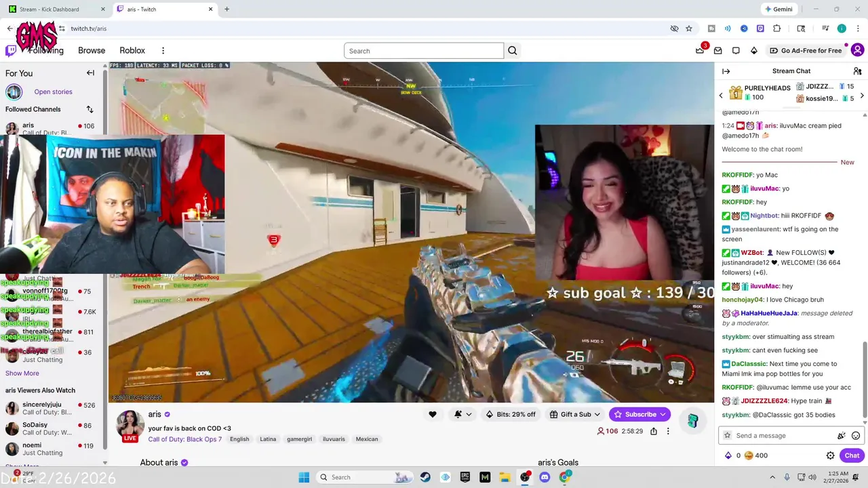This screenshot has height=488, width=868.
Task: Click aris streamer profile avatar with LIVE badge
Action: pyautogui.click(x=130, y=425)
